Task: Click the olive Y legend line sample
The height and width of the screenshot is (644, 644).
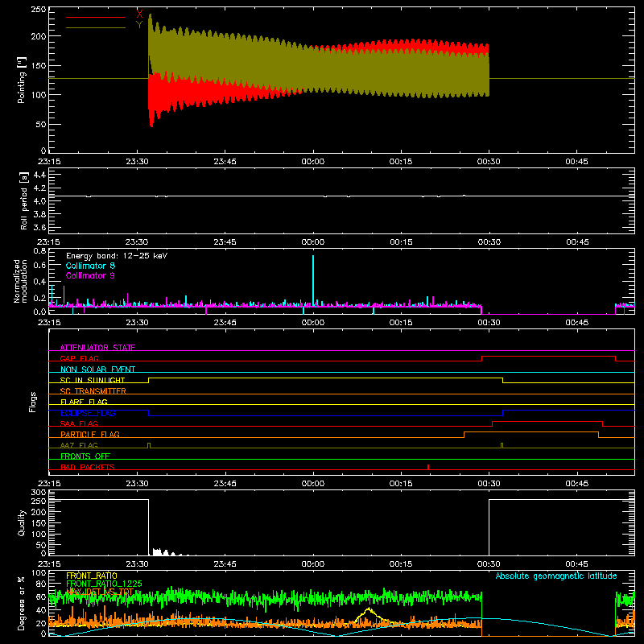Action: coord(96,27)
